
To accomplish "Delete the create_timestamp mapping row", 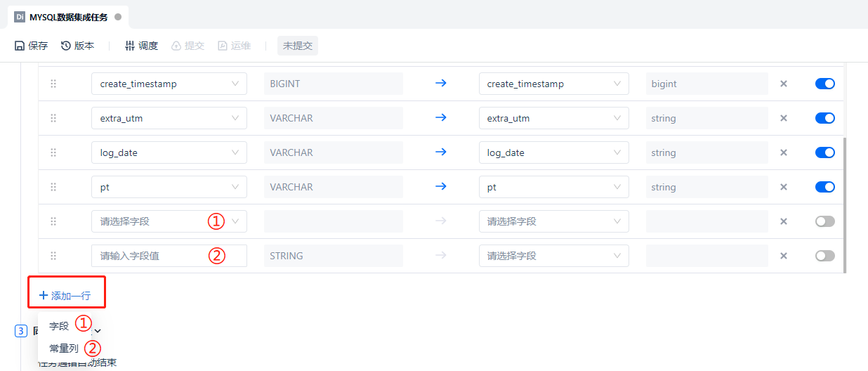I will (x=784, y=84).
